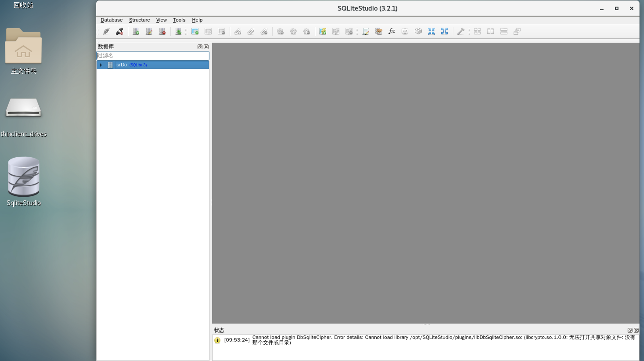Open the Tools menu
Viewport: 644px width, 361px height.
tap(179, 20)
